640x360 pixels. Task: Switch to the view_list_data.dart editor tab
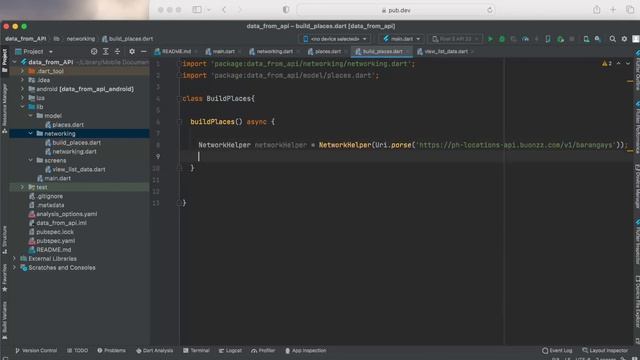pos(445,51)
